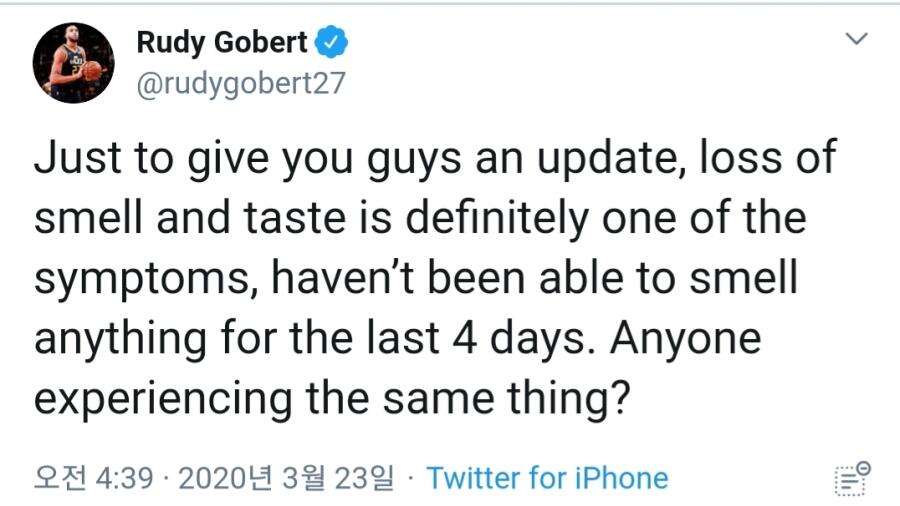Click the Twitter for iPhone link
Viewport: 900px width, 506px height.
click(x=547, y=478)
